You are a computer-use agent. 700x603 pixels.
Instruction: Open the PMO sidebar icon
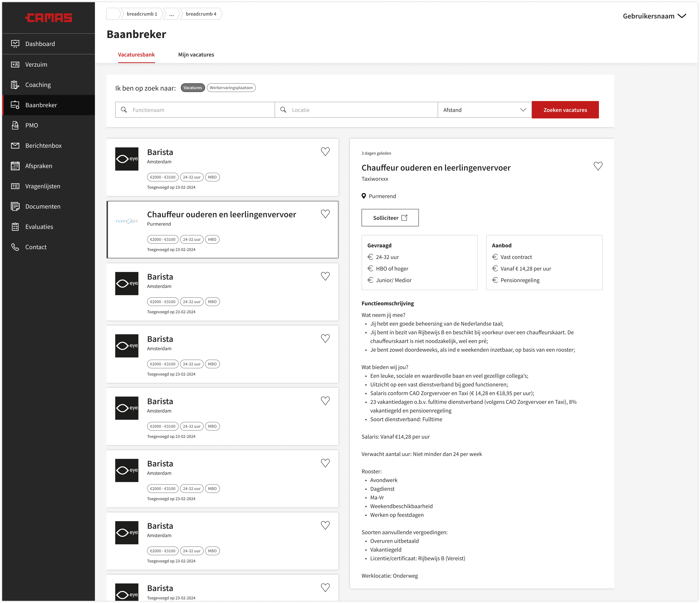[x=15, y=125]
